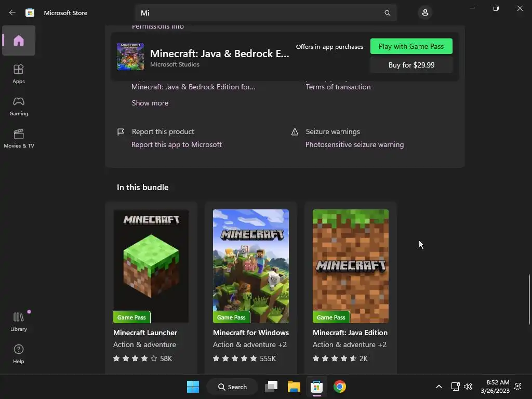Click the Minecraft Launcher title text
The image size is (532, 399).
145,332
